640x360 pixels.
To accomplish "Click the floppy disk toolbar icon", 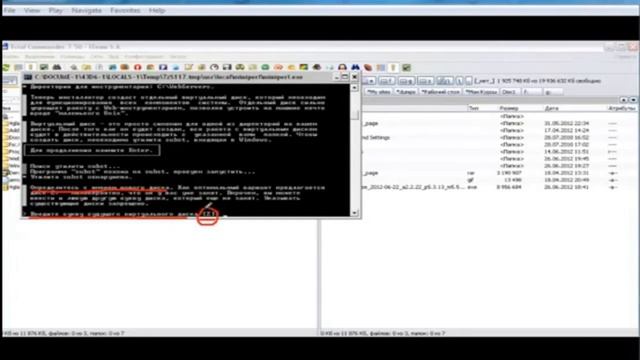I will pos(227,67).
